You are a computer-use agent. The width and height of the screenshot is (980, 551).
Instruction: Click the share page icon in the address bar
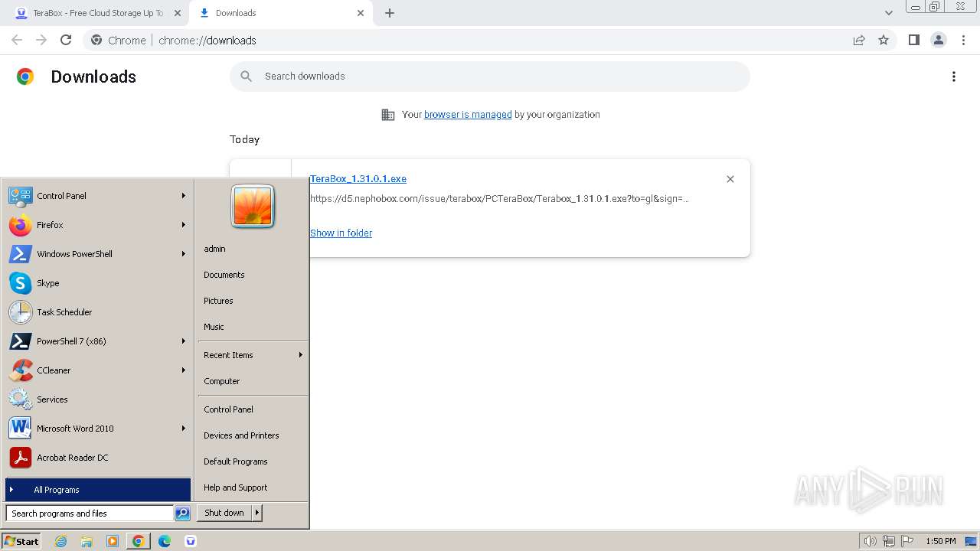point(859,40)
